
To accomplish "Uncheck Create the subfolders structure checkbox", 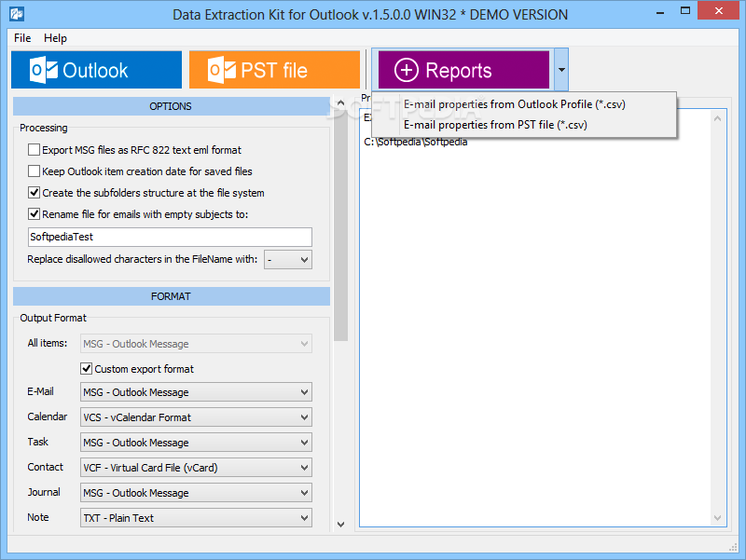I will coord(34,193).
